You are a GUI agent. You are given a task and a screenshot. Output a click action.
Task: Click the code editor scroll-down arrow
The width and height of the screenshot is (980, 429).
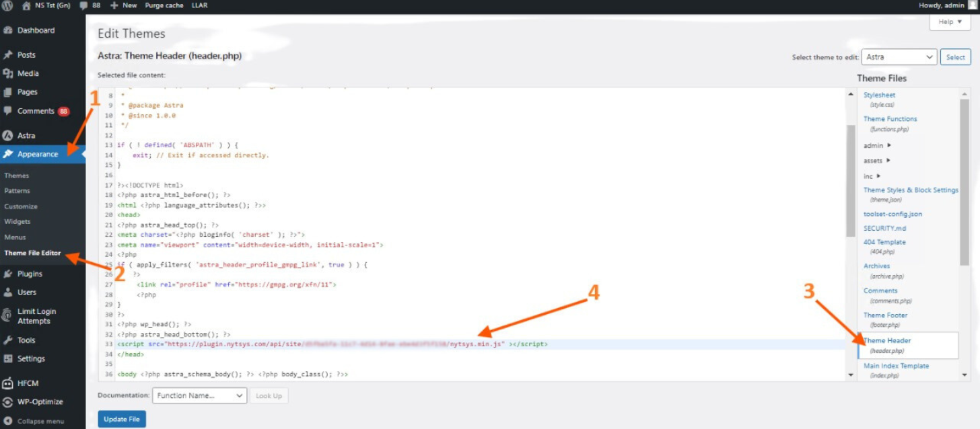coord(851,375)
